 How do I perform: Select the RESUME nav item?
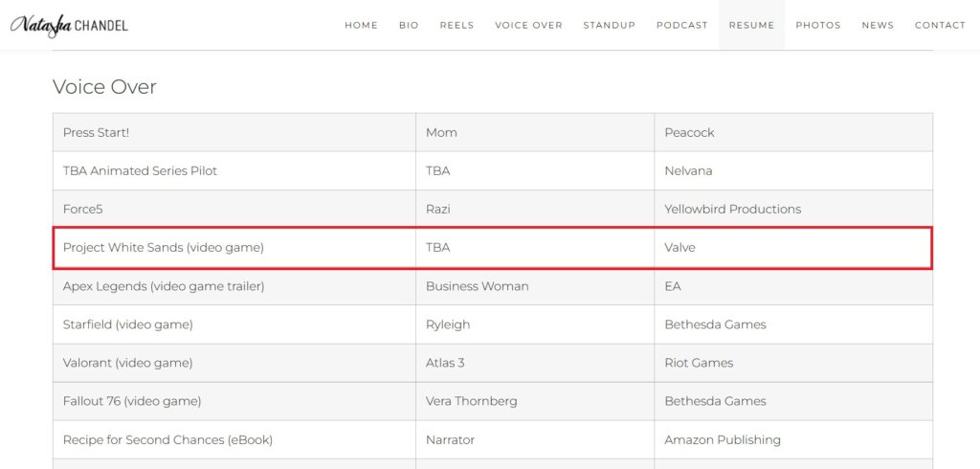pyautogui.click(x=752, y=25)
